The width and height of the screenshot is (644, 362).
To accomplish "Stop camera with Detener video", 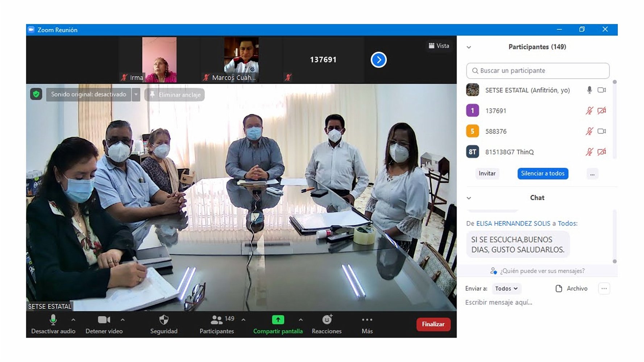I will pyautogui.click(x=104, y=324).
